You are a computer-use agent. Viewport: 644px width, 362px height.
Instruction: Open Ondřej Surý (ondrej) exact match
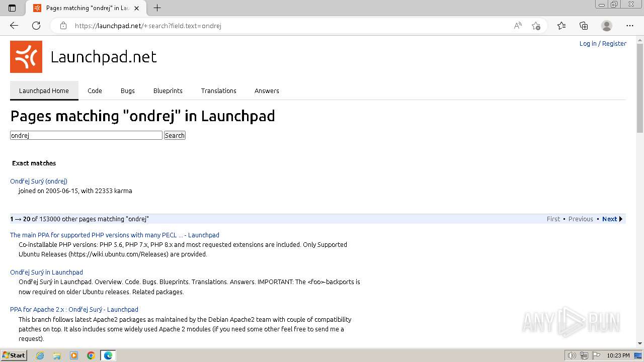pyautogui.click(x=39, y=181)
